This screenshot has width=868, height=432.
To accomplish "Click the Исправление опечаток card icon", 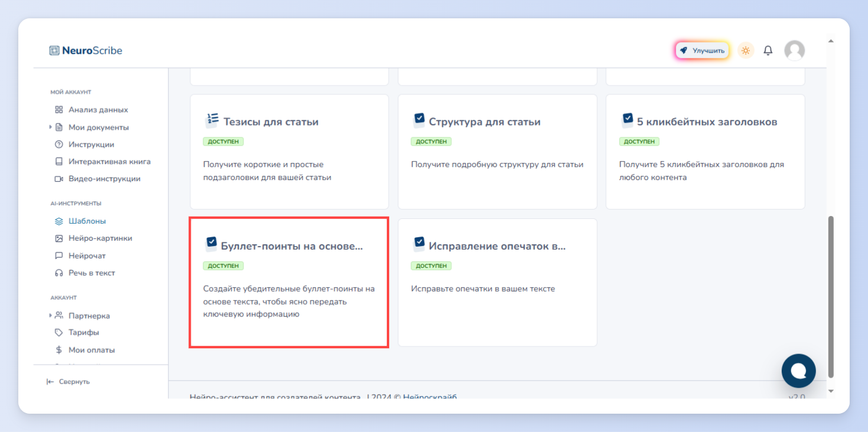I will tap(418, 244).
